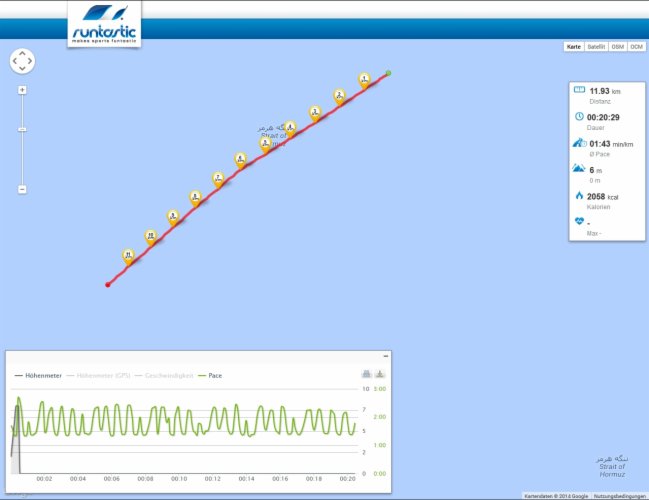Switch to the Satellit map view
This screenshot has height=500, width=649.
[x=596, y=47]
